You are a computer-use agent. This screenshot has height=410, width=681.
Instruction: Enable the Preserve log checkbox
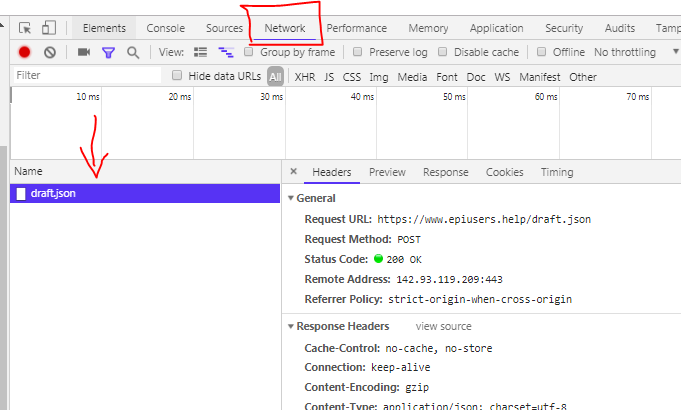[357, 52]
